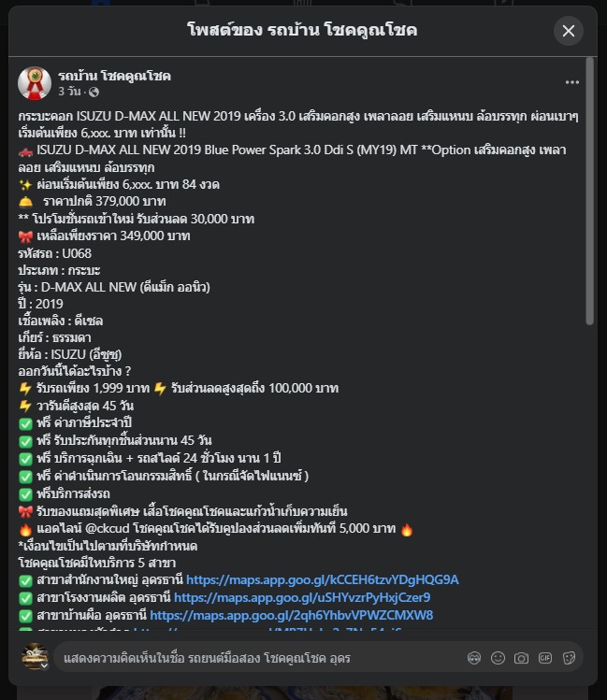Open the สาขาโรงงานผลิต อุดรธานี Google Maps link

(x=302, y=597)
